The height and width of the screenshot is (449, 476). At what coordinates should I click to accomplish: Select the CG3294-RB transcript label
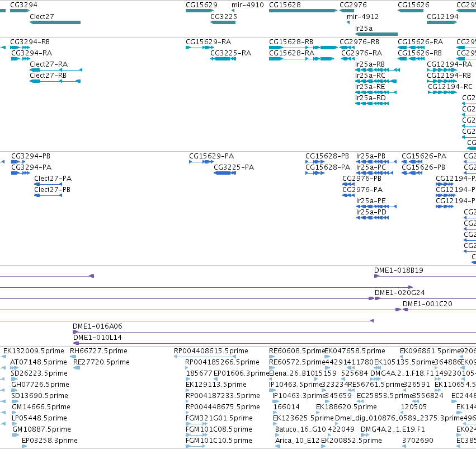point(30,42)
